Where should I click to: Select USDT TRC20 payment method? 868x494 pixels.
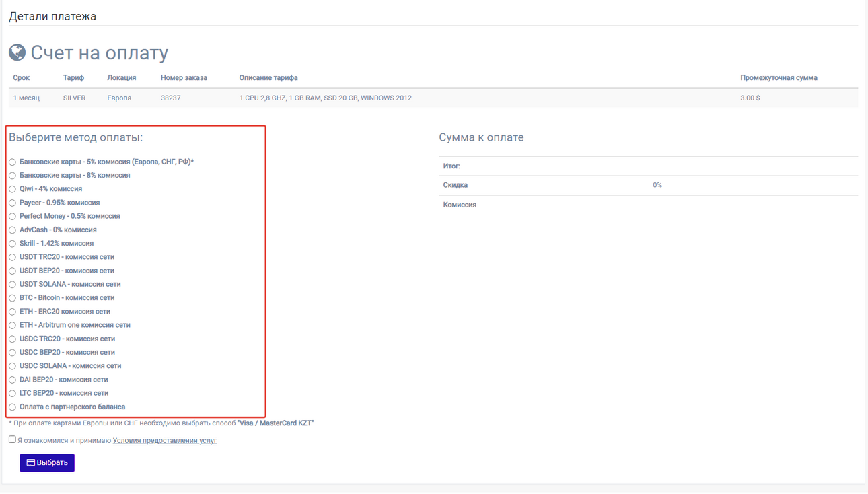[12, 257]
